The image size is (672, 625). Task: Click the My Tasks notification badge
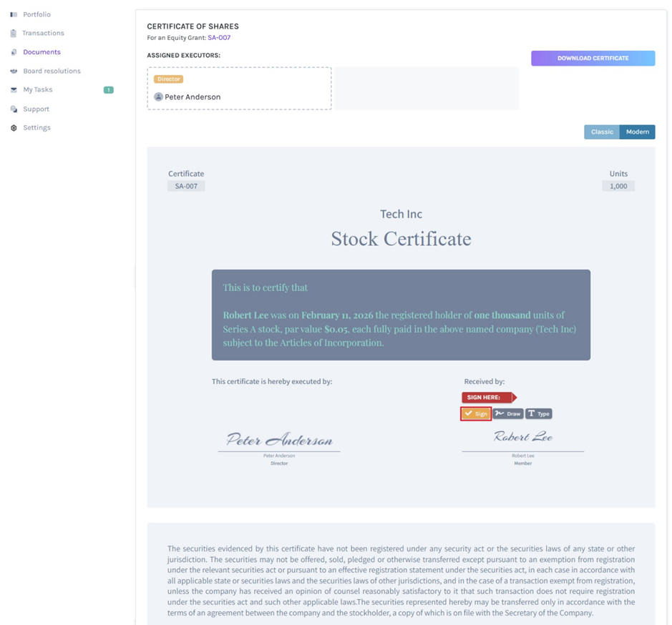tap(108, 89)
